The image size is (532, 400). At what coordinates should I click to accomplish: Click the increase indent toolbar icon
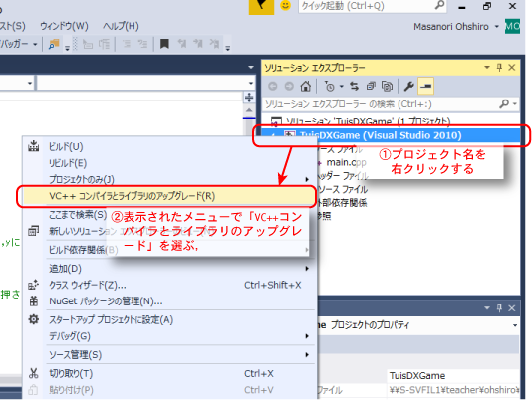[142, 44]
